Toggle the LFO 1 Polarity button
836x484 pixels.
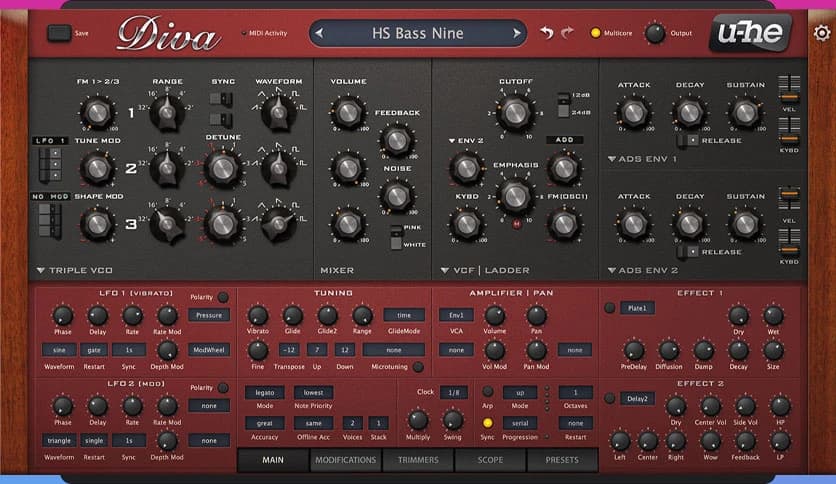(223, 298)
